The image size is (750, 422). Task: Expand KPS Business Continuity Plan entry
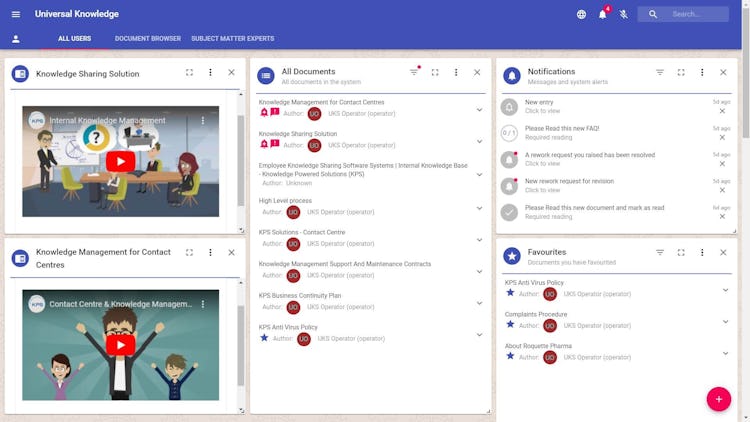[479, 303]
